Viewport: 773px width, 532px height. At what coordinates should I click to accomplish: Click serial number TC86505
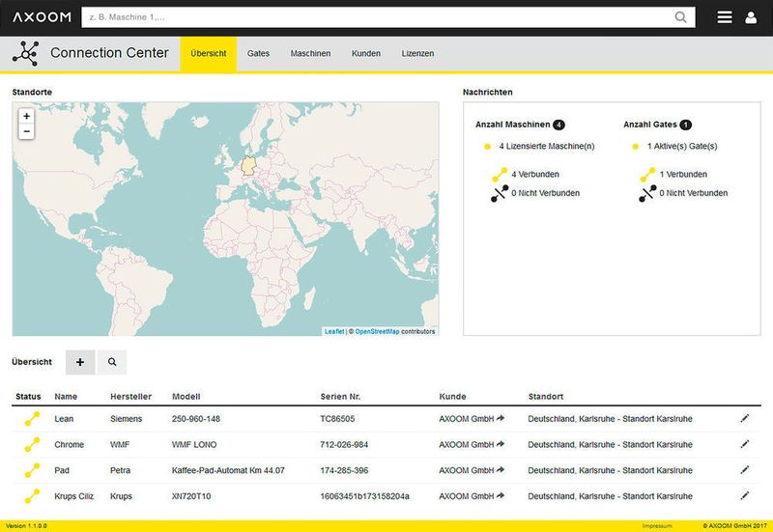click(x=337, y=419)
